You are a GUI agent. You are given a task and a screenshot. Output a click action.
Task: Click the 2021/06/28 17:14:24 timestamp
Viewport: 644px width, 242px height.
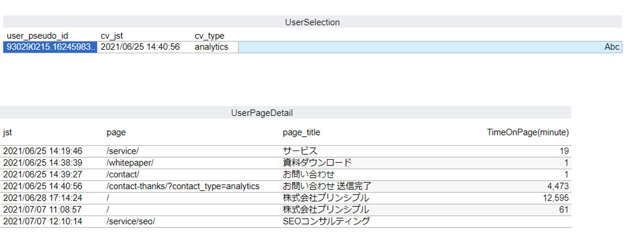(42, 198)
